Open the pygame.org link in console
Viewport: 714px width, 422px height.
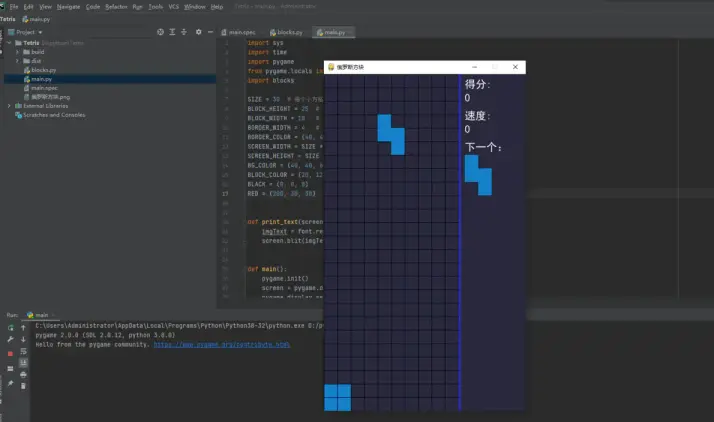click(222, 345)
